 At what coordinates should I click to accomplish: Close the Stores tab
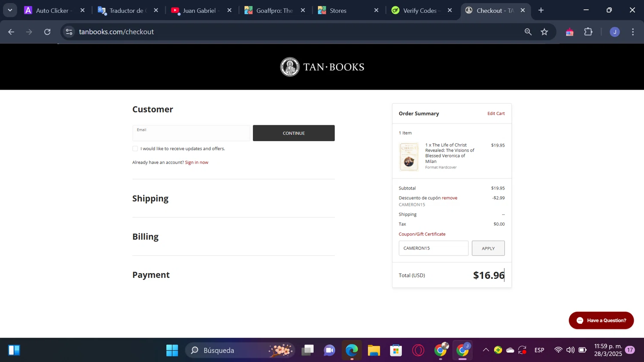pyautogui.click(x=377, y=10)
